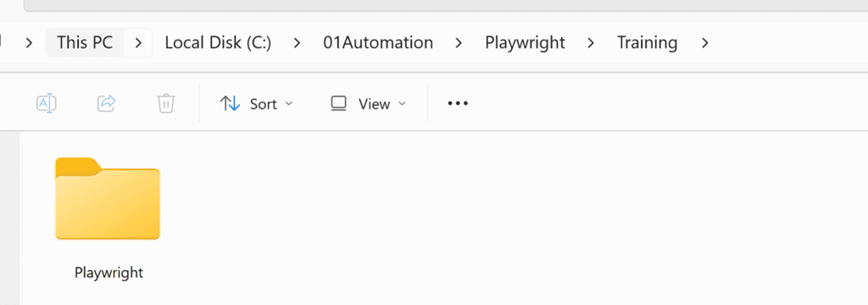
Task: Open the See more ellipsis menu
Action: coord(458,103)
